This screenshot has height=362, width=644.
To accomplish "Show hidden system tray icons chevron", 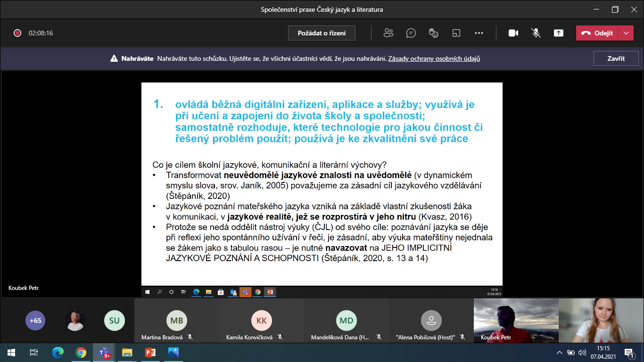I will click(x=560, y=353).
